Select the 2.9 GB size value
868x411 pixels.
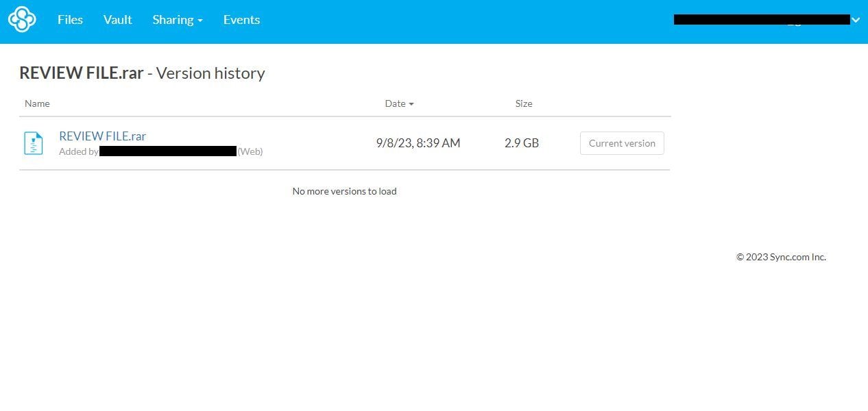(x=522, y=143)
